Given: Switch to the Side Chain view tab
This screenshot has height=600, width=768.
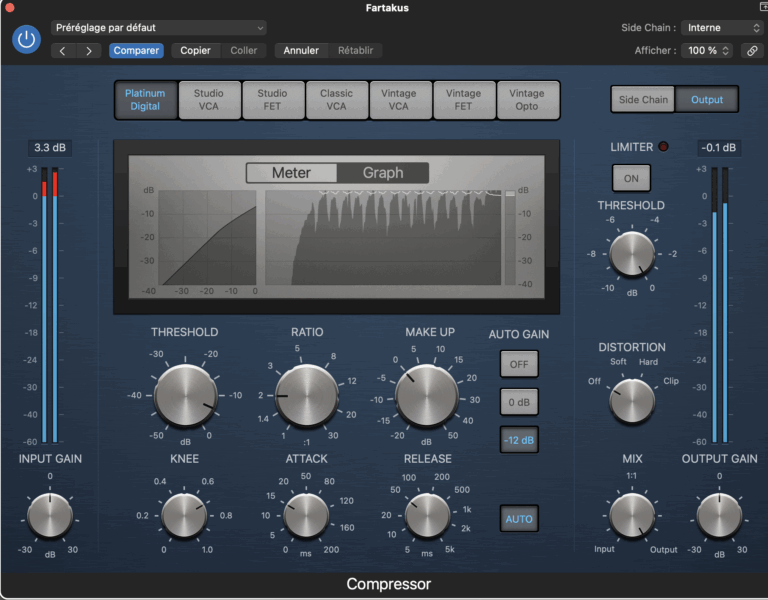Looking at the screenshot, I should (643, 100).
